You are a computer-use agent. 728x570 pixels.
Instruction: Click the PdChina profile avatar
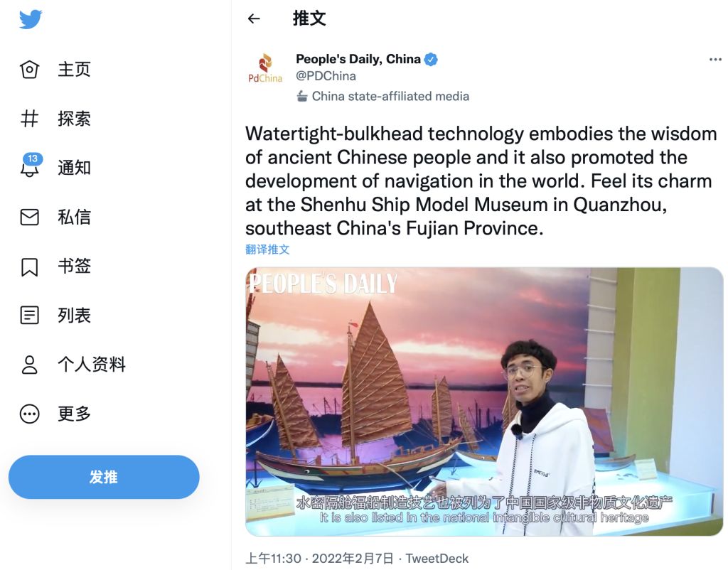264,68
